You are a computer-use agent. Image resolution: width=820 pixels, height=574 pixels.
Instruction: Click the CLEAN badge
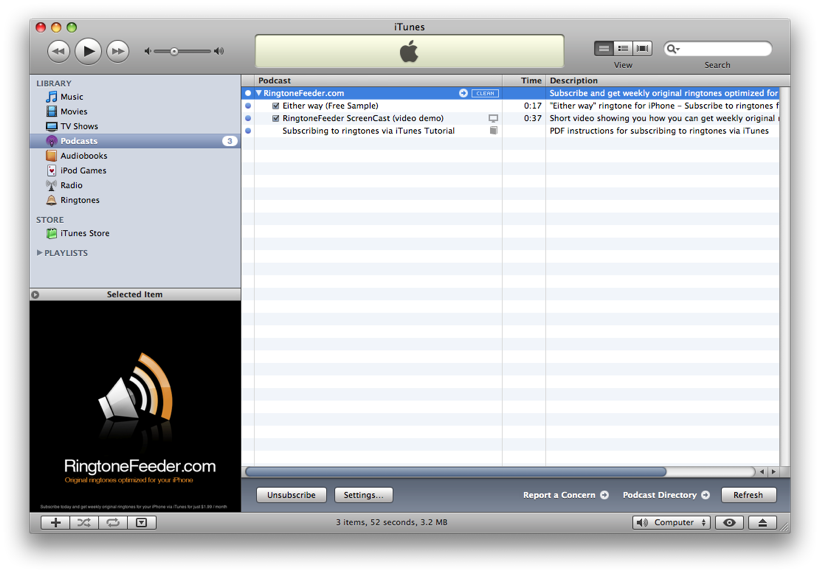point(485,93)
